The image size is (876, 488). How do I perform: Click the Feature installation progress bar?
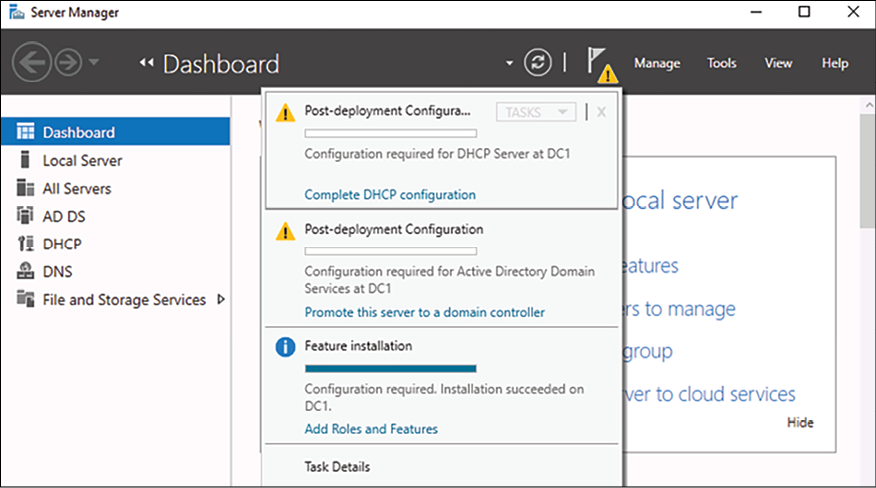[391, 368]
